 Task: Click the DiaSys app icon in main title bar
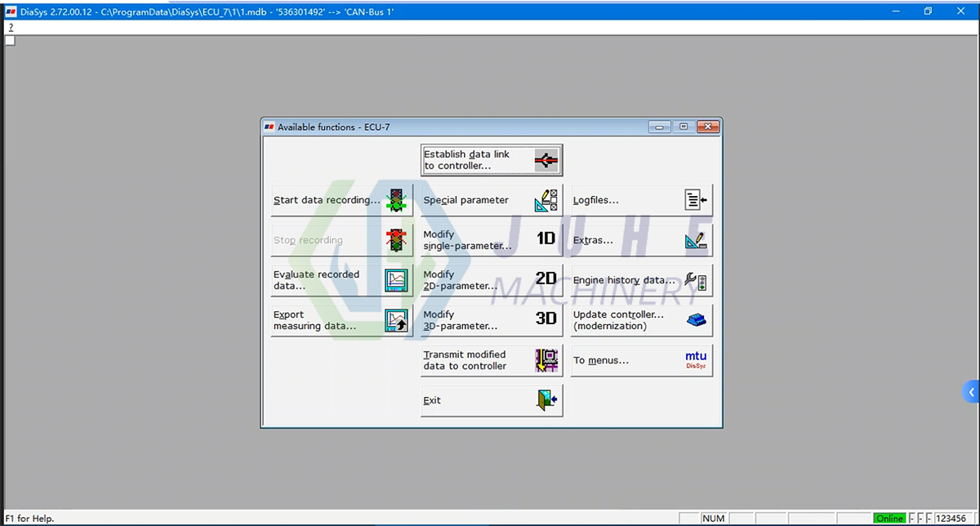point(11,11)
